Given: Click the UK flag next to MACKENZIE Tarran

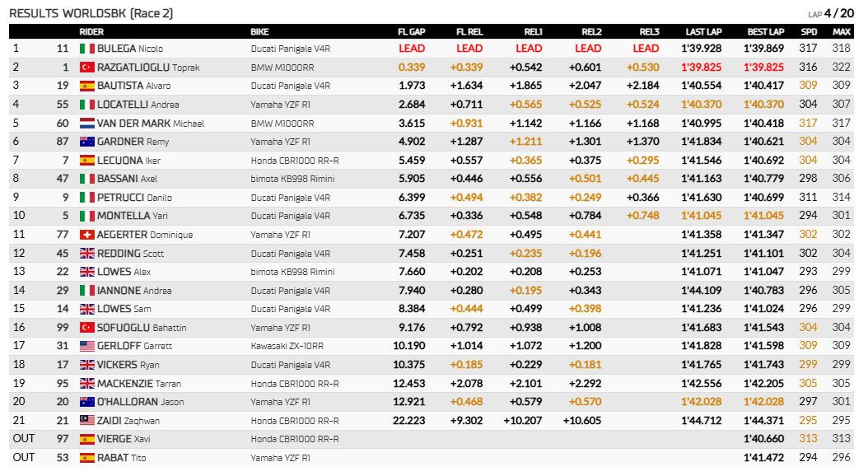Looking at the screenshot, I should (87, 384).
